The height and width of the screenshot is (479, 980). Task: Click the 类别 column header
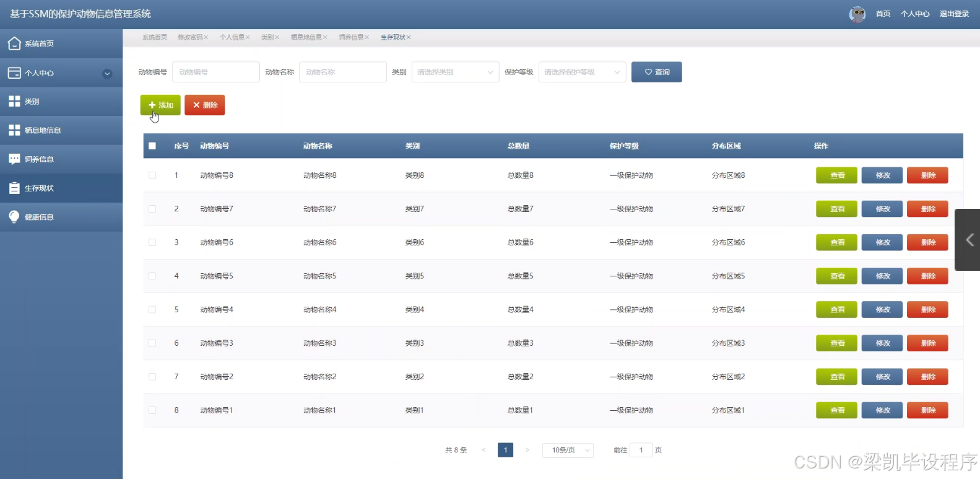pos(412,146)
